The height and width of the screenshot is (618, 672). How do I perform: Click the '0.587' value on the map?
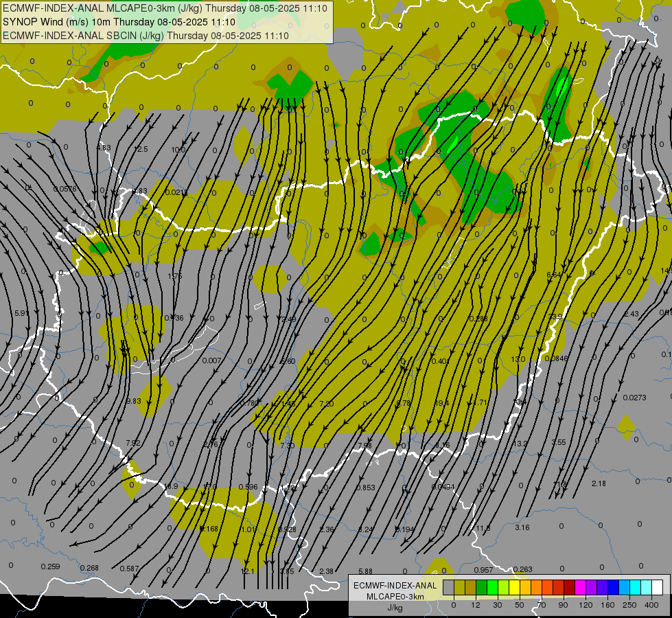point(129,569)
